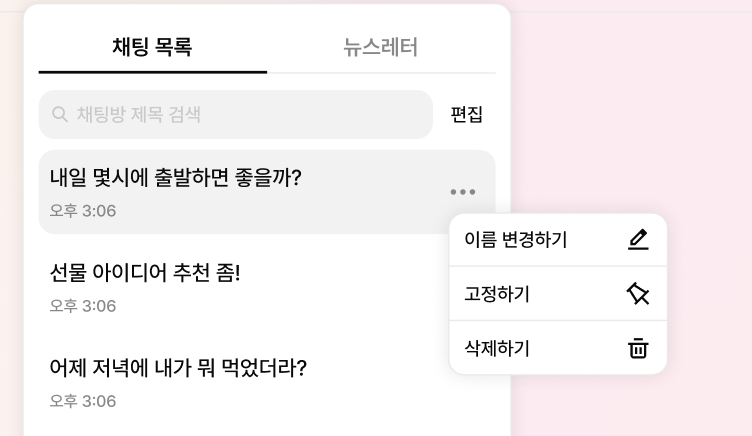Switch to the 채팅 목록 tab
The image size is (752, 436).
[153, 47]
